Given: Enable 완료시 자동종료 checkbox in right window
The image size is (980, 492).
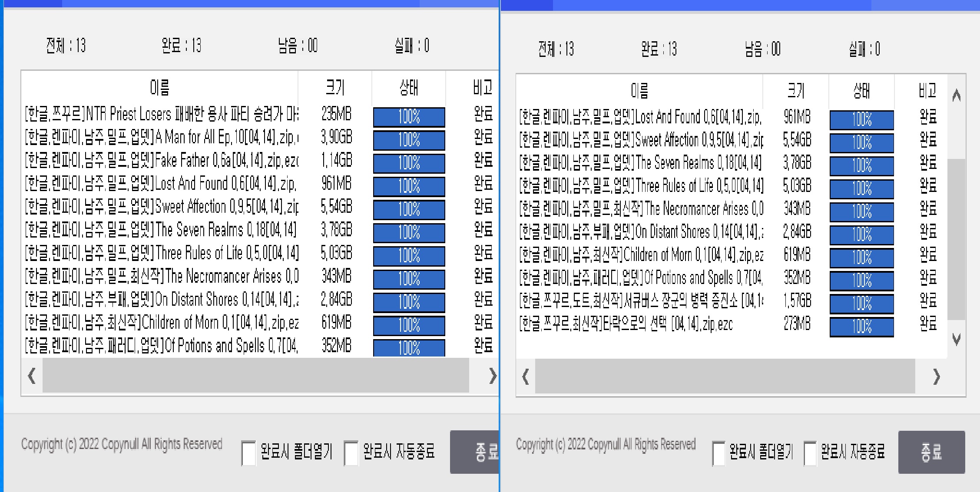Looking at the screenshot, I should pos(810,453).
